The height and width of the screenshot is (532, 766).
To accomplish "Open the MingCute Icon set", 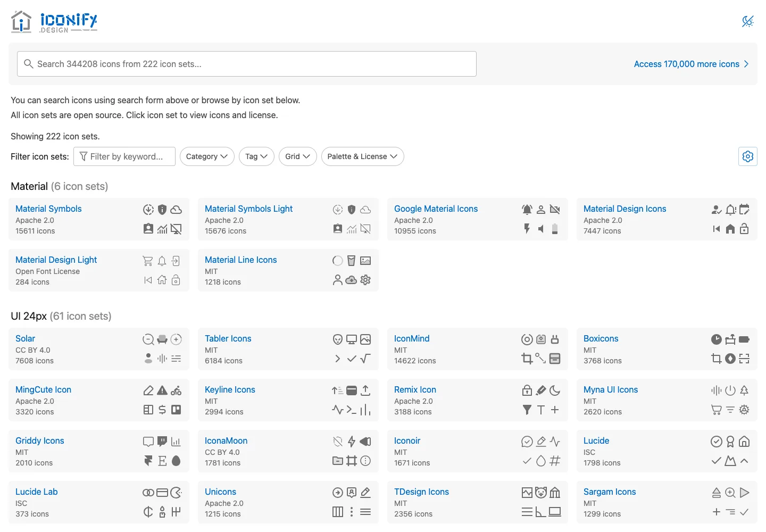I will pos(43,389).
